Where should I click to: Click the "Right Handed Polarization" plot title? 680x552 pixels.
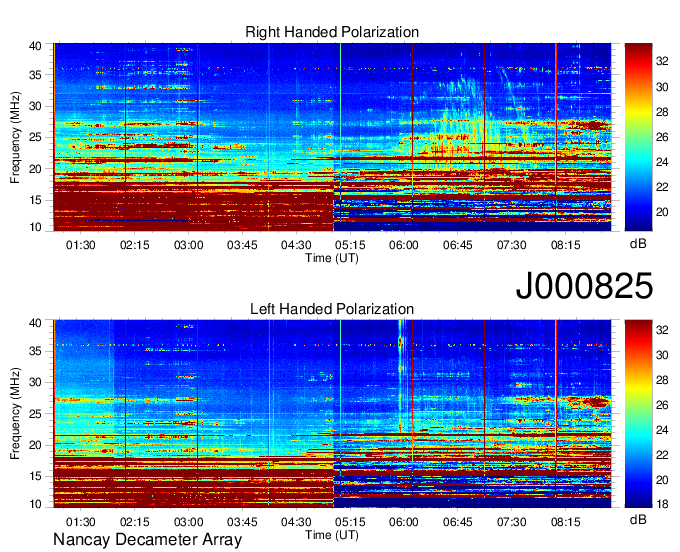coord(332,32)
